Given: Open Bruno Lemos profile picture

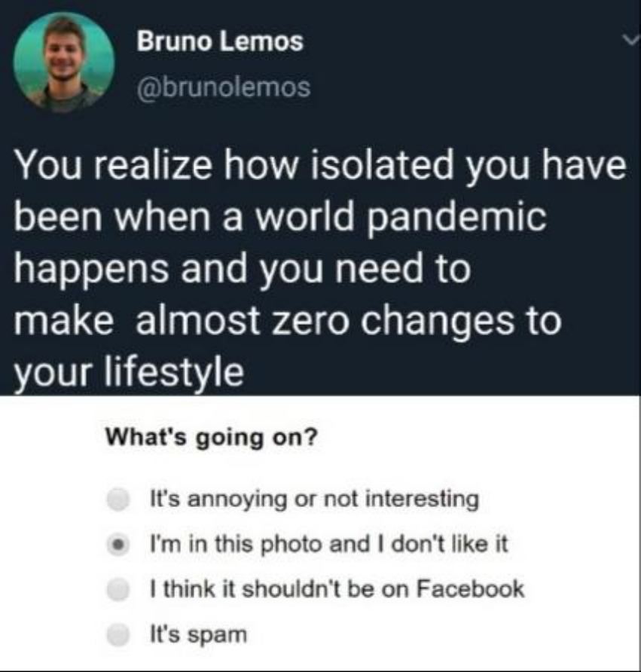Looking at the screenshot, I should 64,63.
